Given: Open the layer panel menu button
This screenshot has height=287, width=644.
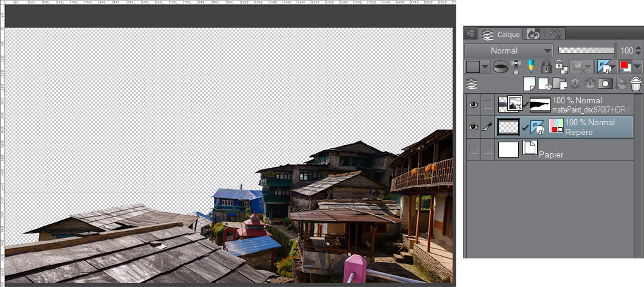Looking at the screenshot, I should point(471,34).
